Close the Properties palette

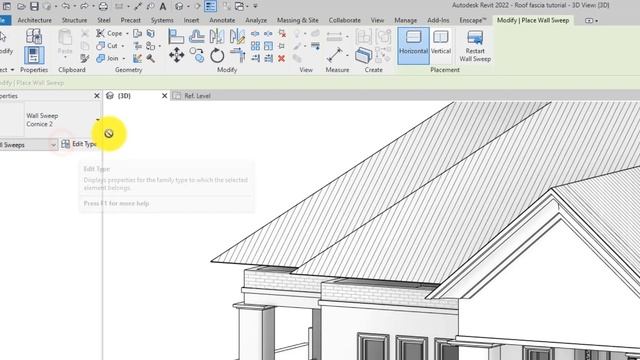[97, 96]
